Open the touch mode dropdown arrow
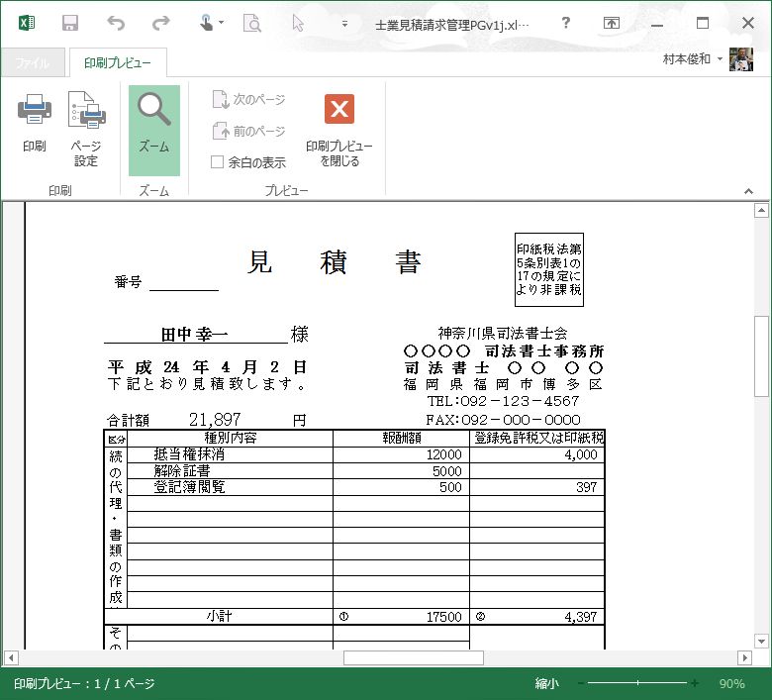The image size is (772, 700). tap(221, 22)
